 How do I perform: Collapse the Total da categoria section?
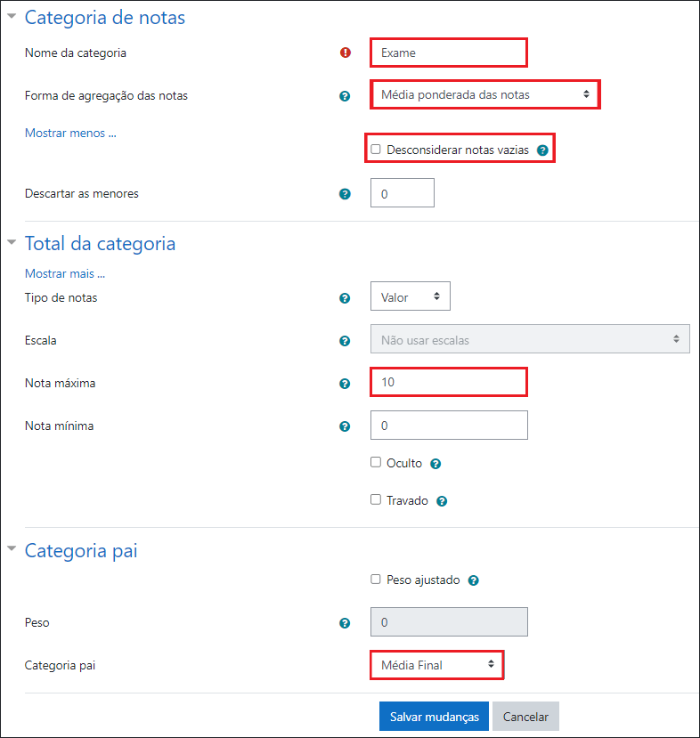[12, 242]
